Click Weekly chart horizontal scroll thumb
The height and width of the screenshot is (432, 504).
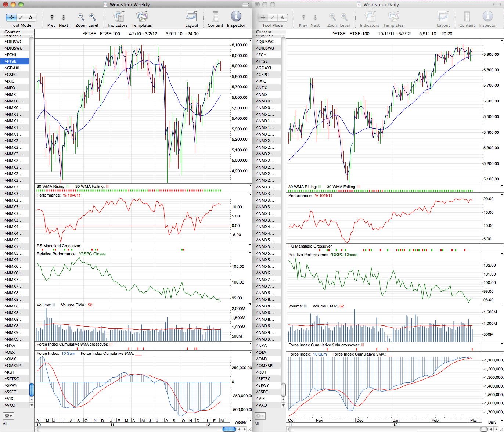coord(229,429)
